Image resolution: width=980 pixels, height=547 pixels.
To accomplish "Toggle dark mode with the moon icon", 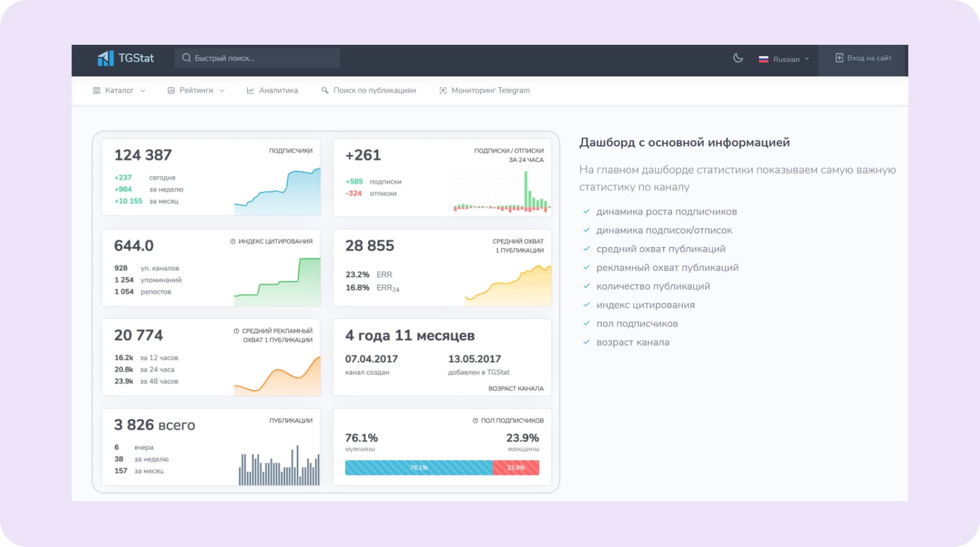I will click(x=738, y=58).
